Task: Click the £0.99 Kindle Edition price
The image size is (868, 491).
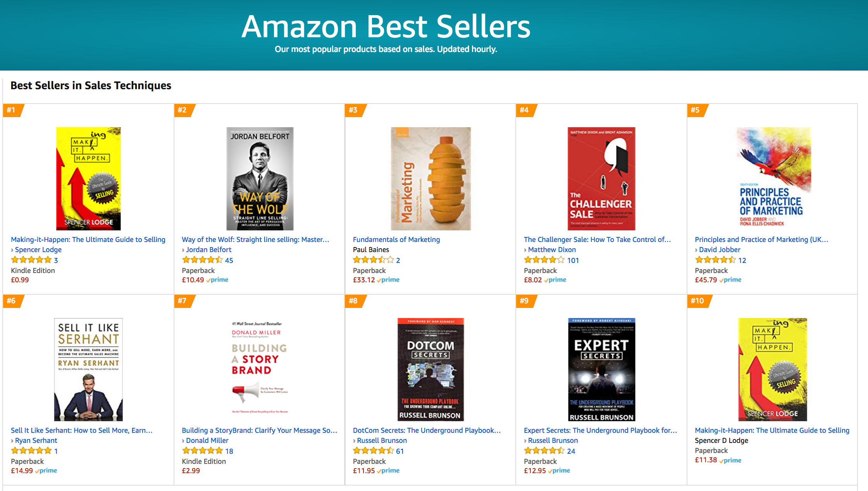Action: 20,280
